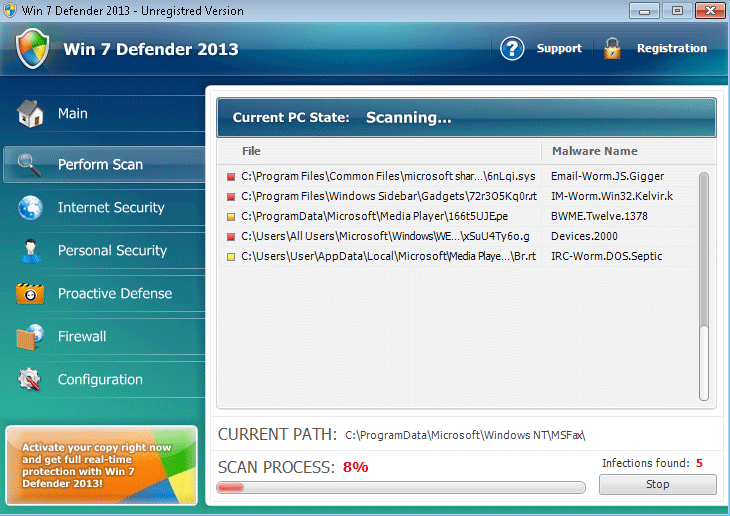Click the question mark Support icon

pyautogui.click(x=512, y=48)
